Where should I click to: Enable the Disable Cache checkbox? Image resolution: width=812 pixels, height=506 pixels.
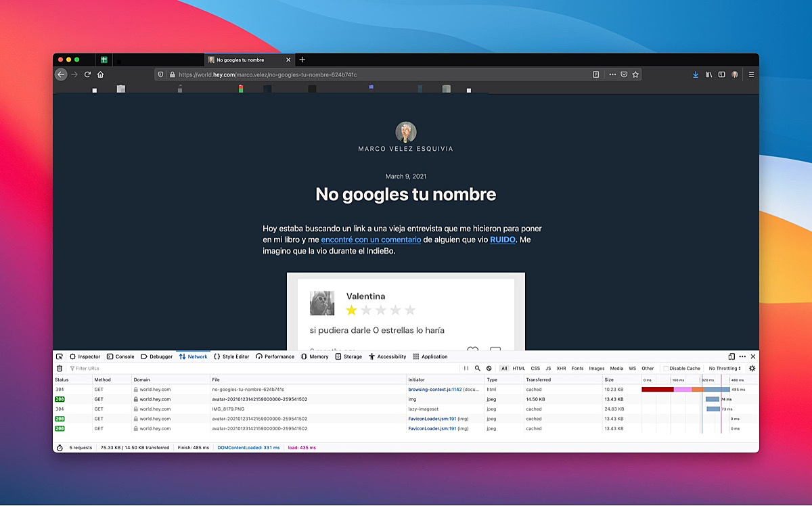666,369
